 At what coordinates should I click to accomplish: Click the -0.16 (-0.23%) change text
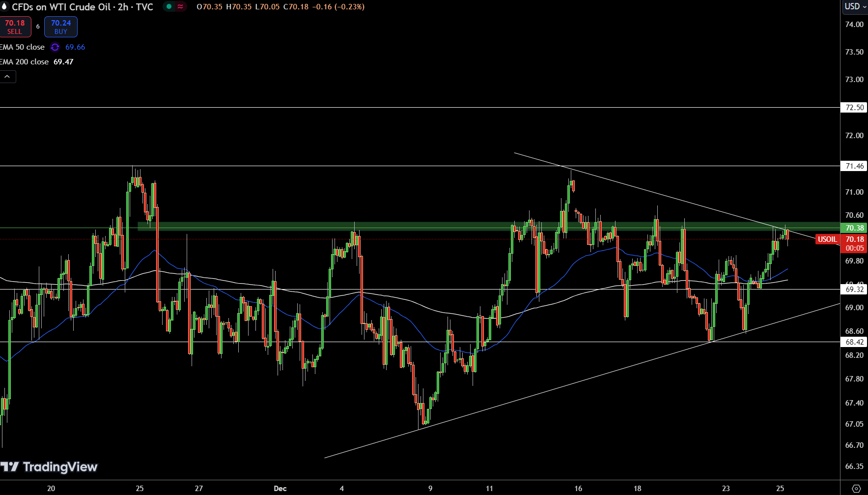[338, 7]
